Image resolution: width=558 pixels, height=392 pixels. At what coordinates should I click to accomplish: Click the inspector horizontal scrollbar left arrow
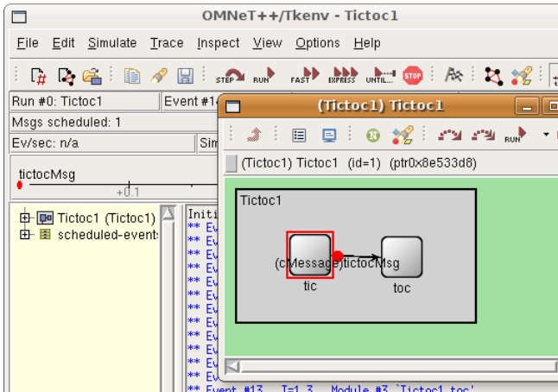point(233,366)
